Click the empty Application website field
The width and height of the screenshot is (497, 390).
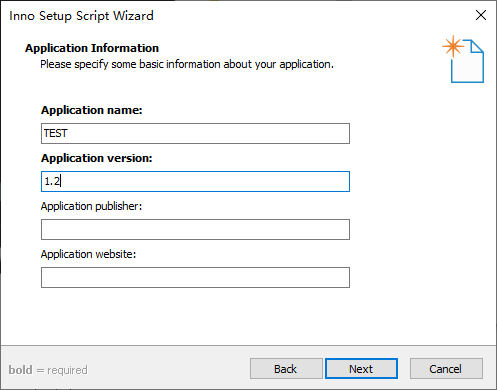195,277
